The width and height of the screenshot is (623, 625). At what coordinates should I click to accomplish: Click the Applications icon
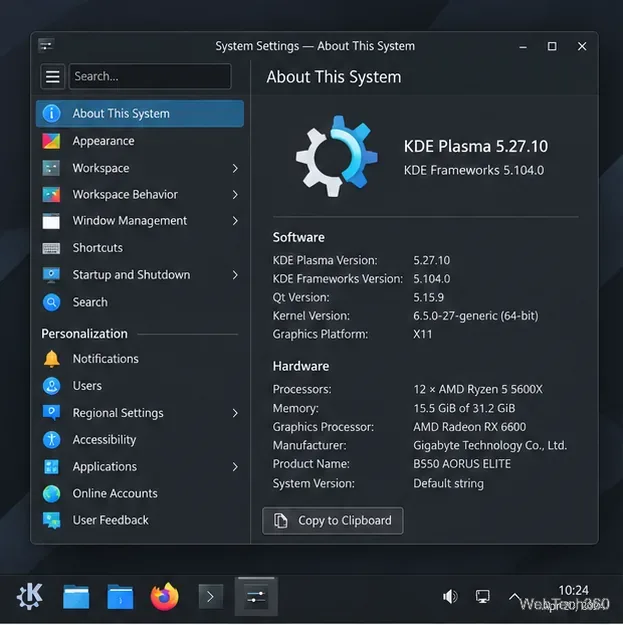(51, 467)
